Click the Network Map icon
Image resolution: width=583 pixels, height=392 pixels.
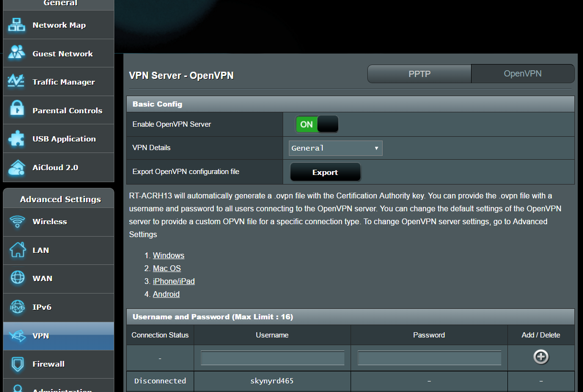coord(17,25)
